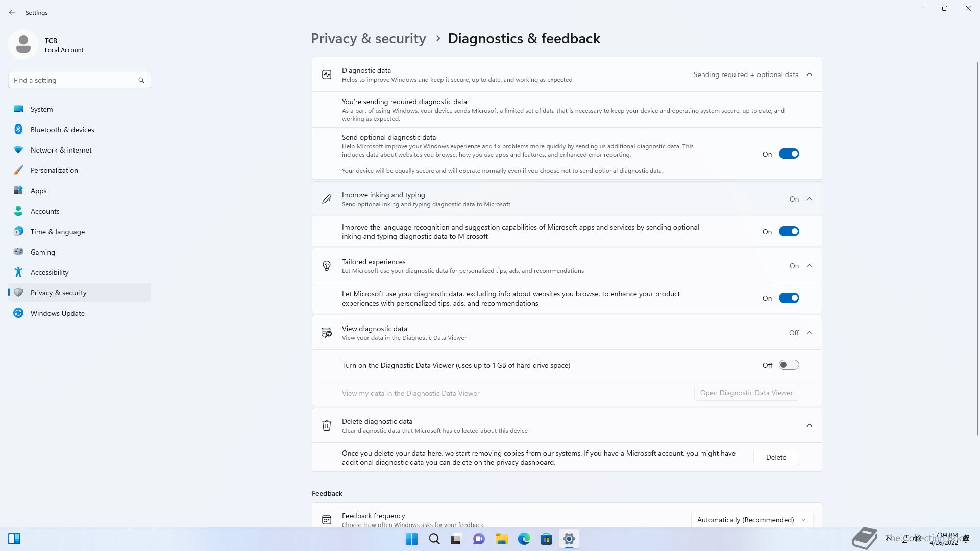Image resolution: width=980 pixels, height=551 pixels.
Task: Open Time & language settings
Action: coord(80,232)
